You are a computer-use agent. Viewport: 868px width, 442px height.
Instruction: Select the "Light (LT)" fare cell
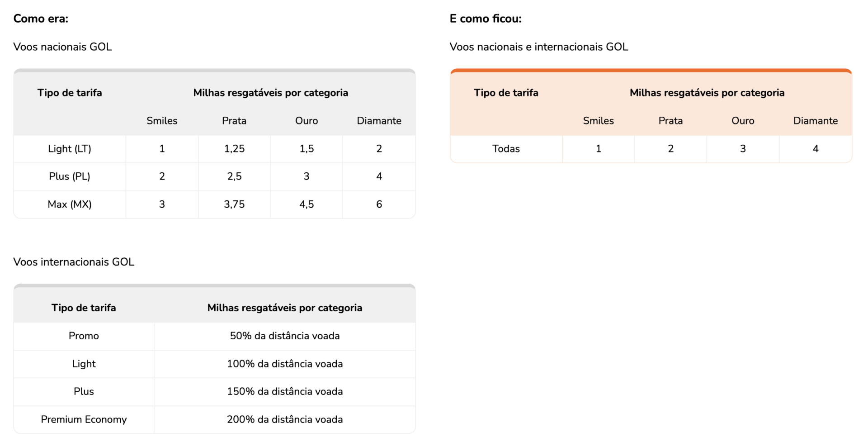[x=70, y=149]
